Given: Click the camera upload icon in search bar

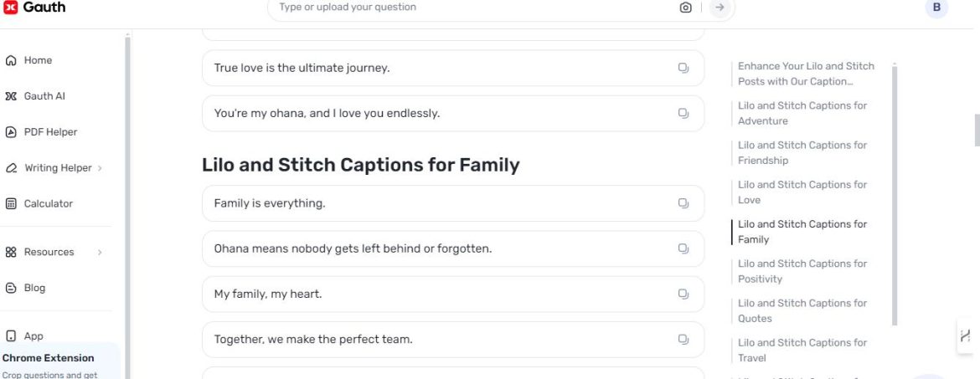Looking at the screenshot, I should pos(686,8).
